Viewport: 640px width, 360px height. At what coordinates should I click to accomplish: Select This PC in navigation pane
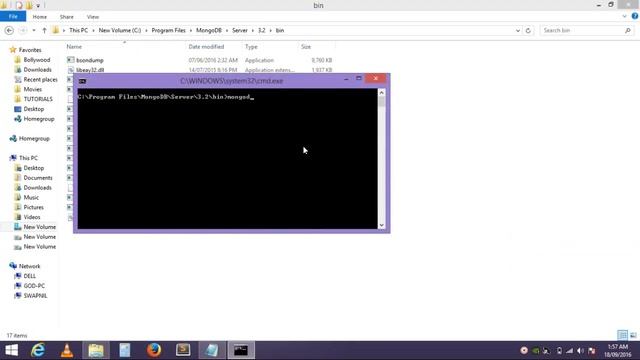(x=28, y=158)
